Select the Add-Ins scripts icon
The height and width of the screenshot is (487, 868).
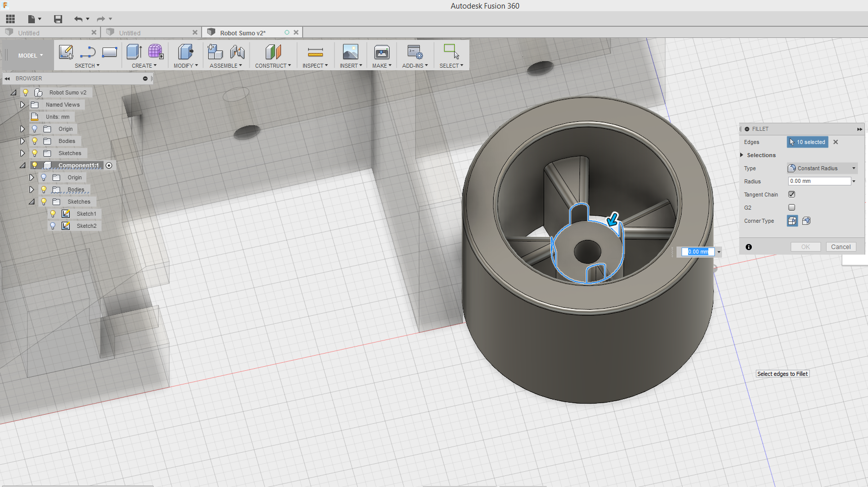(415, 52)
